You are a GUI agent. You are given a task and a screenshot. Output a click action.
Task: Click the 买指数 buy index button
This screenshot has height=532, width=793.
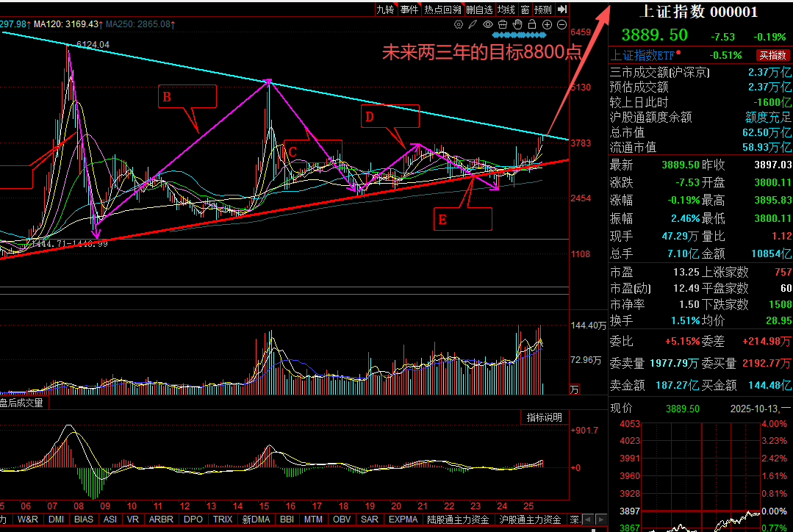772,54
